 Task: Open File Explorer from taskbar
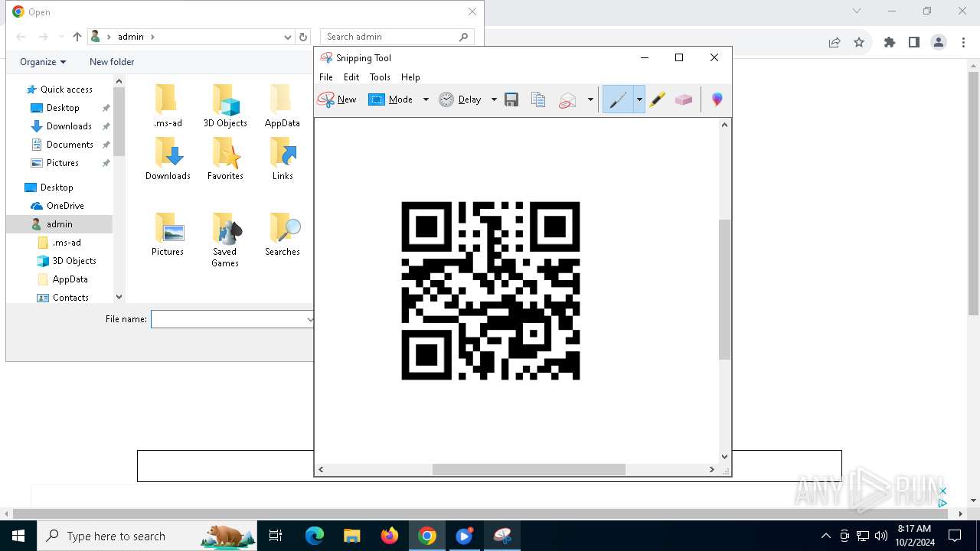[352, 536]
